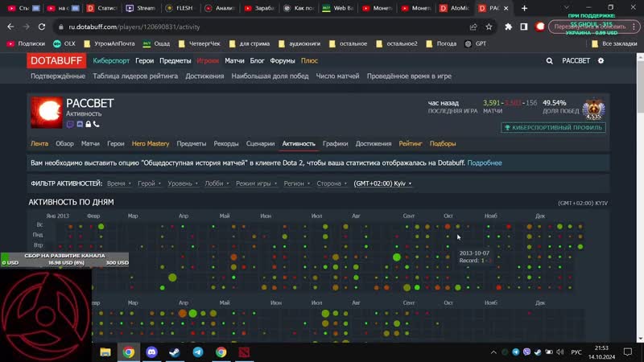Click the lock icon under profile name

point(88,124)
